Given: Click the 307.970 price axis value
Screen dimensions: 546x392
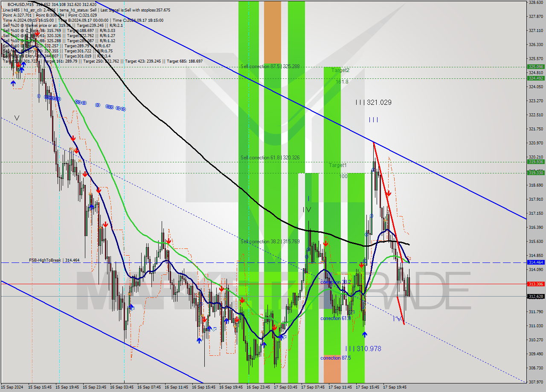Looking at the screenshot, I should point(536,382).
